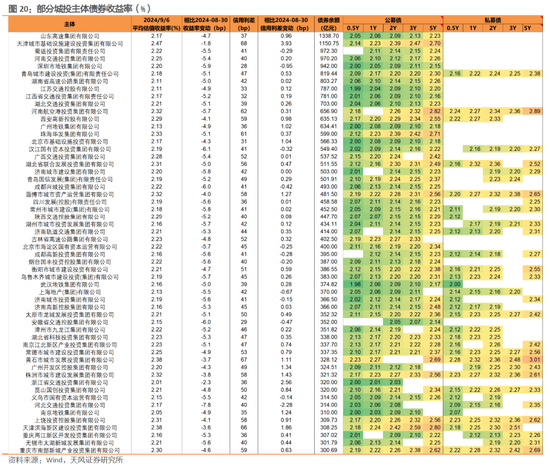Click the 公募债 header cell
Image resolution: width=550 pixels, height=467 pixels.
pos(393,20)
